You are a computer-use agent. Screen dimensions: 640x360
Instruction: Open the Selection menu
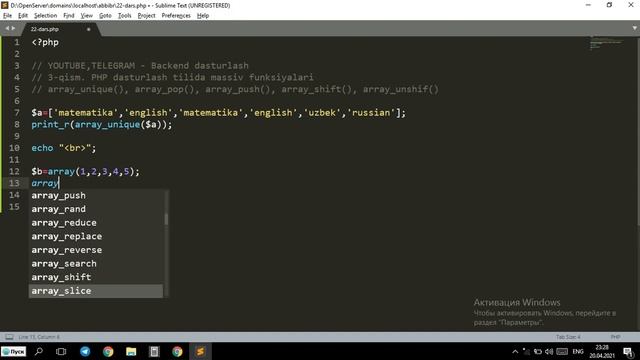(x=45, y=16)
